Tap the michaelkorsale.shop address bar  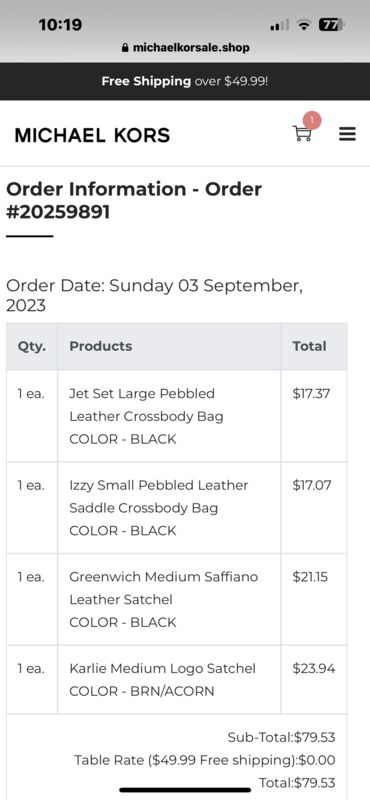(186, 48)
